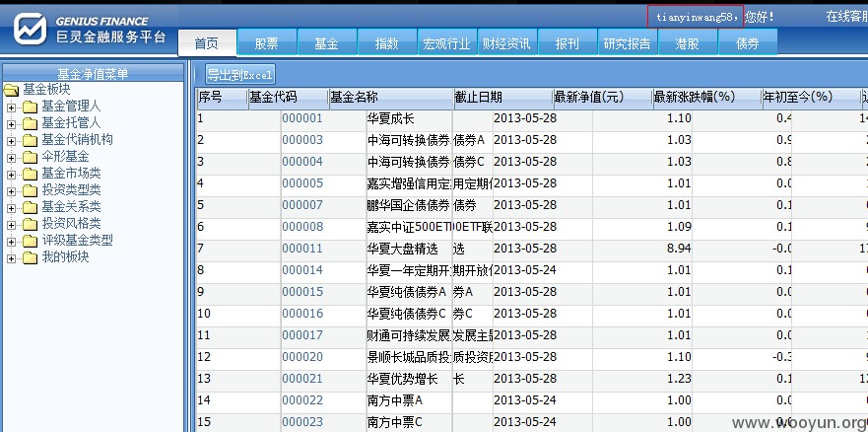Click folder icon beside 基金代销机构
This screenshot has height=432, width=868.
coord(30,140)
